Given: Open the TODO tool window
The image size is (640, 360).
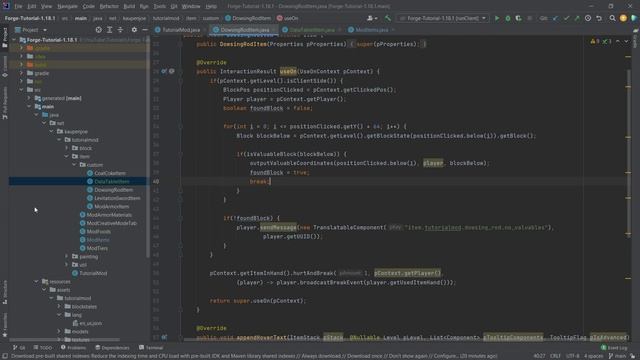Looking at the screenshot, I should 43,348.
